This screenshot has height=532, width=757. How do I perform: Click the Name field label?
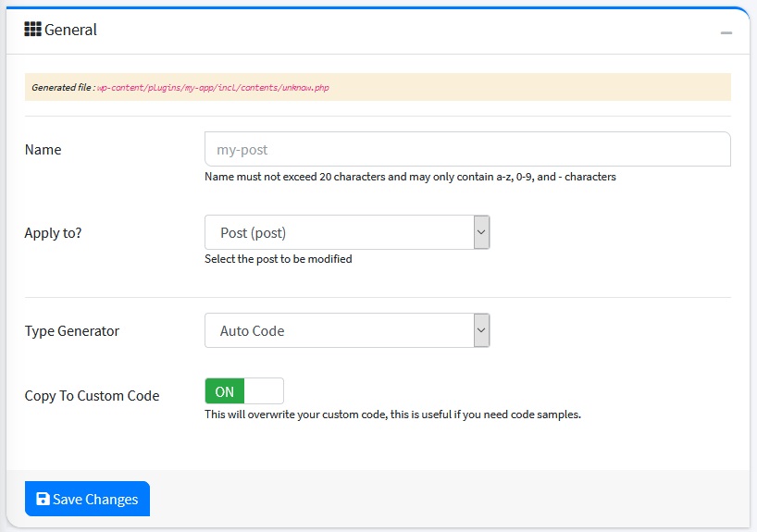pyautogui.click(x=43, y=150)
